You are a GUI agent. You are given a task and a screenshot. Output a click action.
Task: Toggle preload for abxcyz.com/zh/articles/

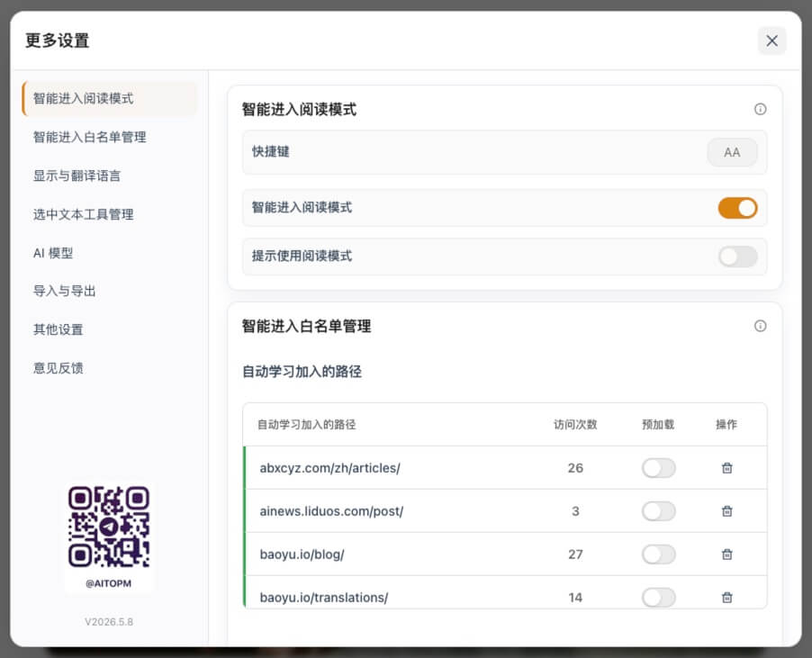(x=658, y=468)
